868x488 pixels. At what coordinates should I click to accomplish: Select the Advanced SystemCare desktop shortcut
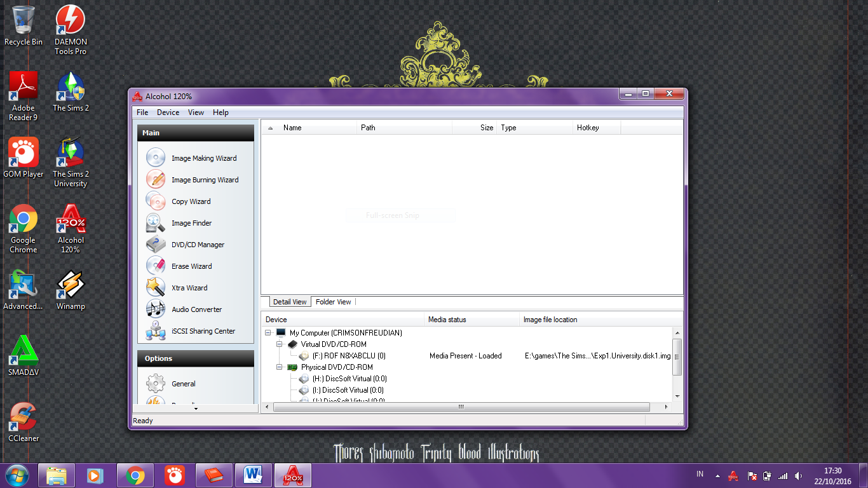click(x=24, y=290)
